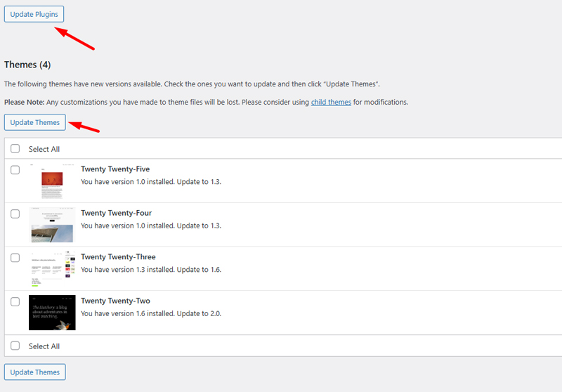Screen dimensions: 562x392
Task: Click the Twenty Twenty-Four theme name
Action: tap(116, 213)
